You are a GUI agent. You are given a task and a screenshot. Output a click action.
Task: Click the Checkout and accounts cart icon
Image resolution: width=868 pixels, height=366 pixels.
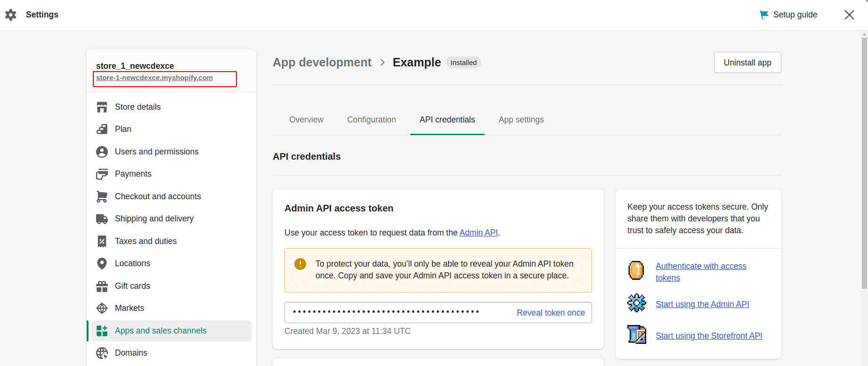[102, 196]
